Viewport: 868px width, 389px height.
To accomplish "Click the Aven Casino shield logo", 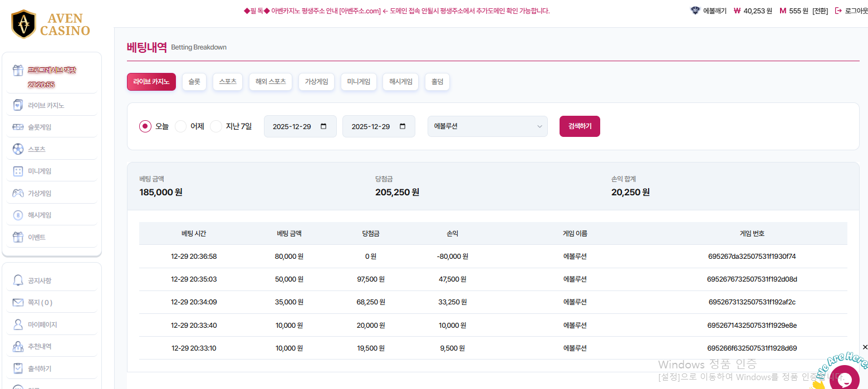I will [x=23, y=24].
